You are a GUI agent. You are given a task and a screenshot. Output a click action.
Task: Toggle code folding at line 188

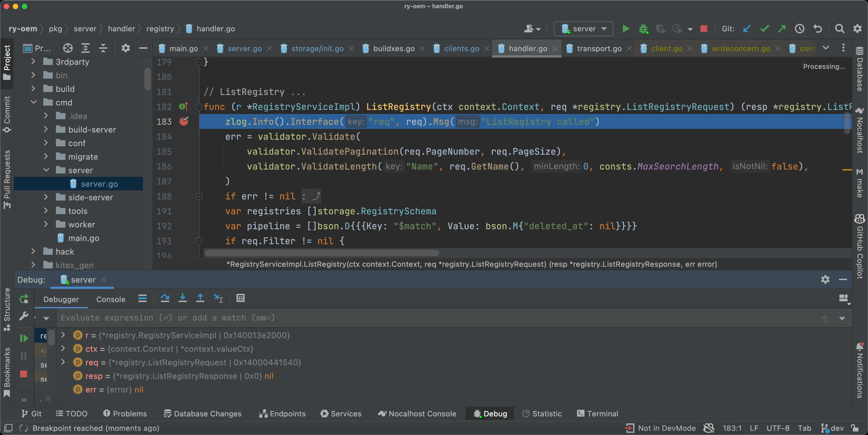coord(199,197)
